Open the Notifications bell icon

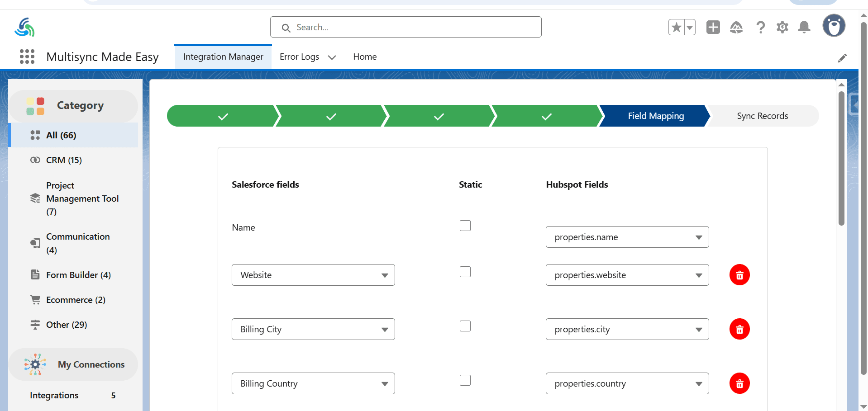(804, 27)
